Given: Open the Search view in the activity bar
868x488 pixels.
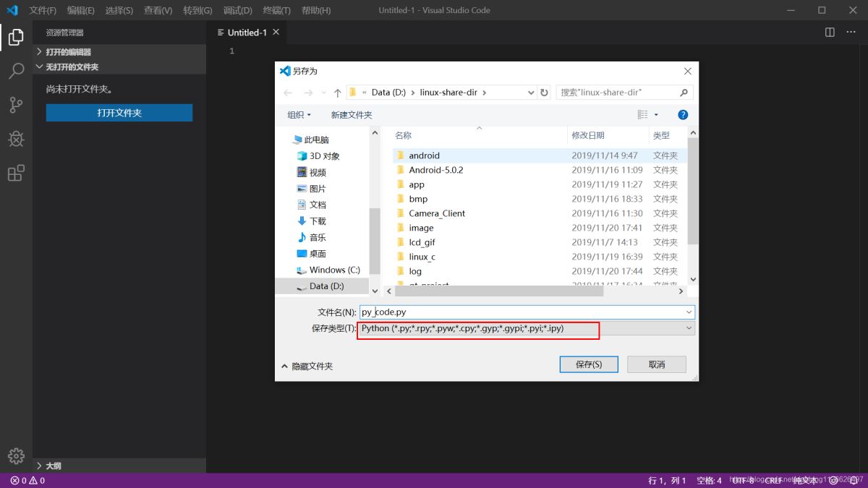Looking at the screenshot, I should [x=16, y=71].
